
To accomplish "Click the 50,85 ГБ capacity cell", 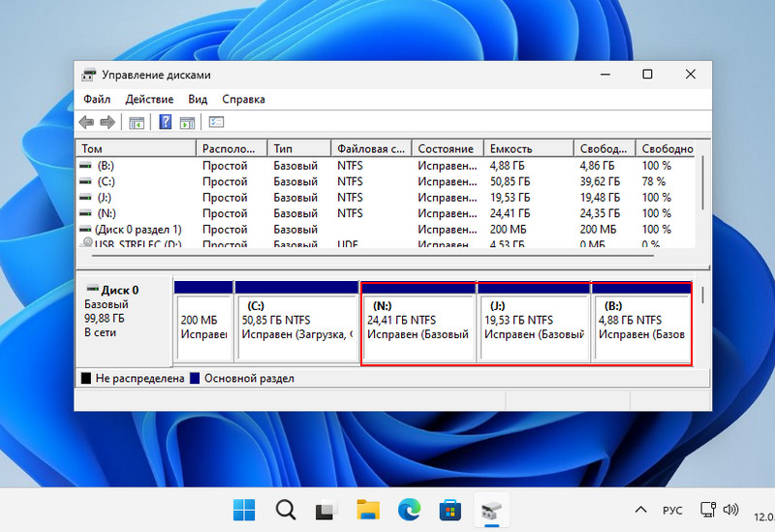I will [511, 181].
